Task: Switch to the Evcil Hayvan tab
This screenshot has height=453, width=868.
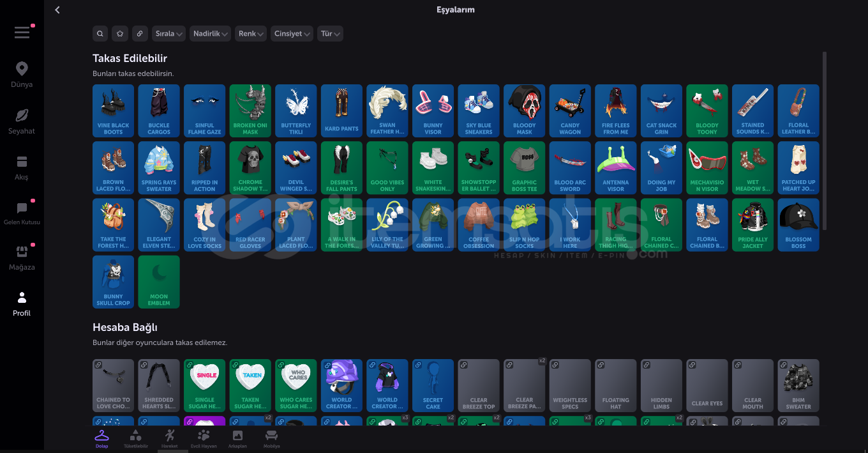Action: [204, 439]
